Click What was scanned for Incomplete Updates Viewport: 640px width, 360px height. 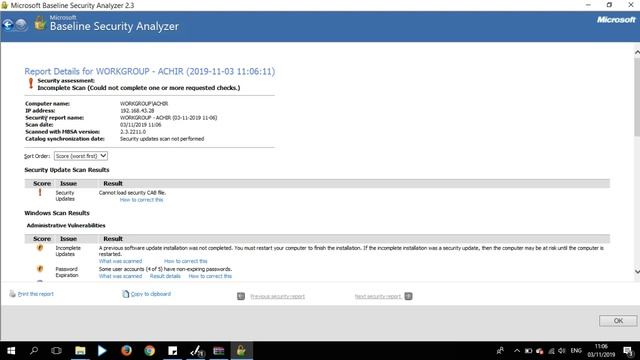tap(120, 261)
